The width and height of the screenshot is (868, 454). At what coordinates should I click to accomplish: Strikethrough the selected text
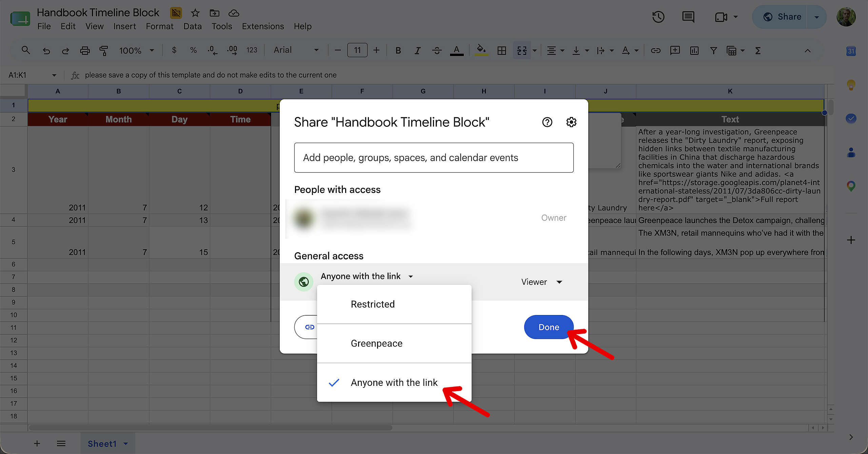point(437,51)
